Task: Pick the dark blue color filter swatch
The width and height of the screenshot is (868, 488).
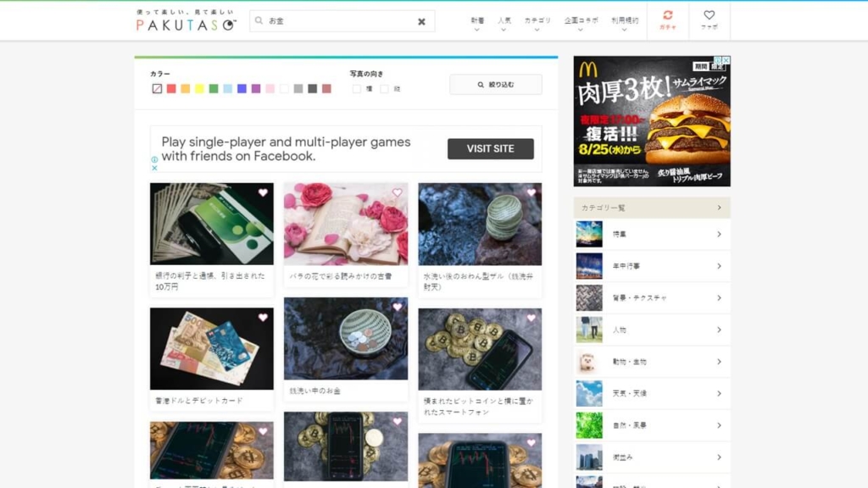Action: 242,88
